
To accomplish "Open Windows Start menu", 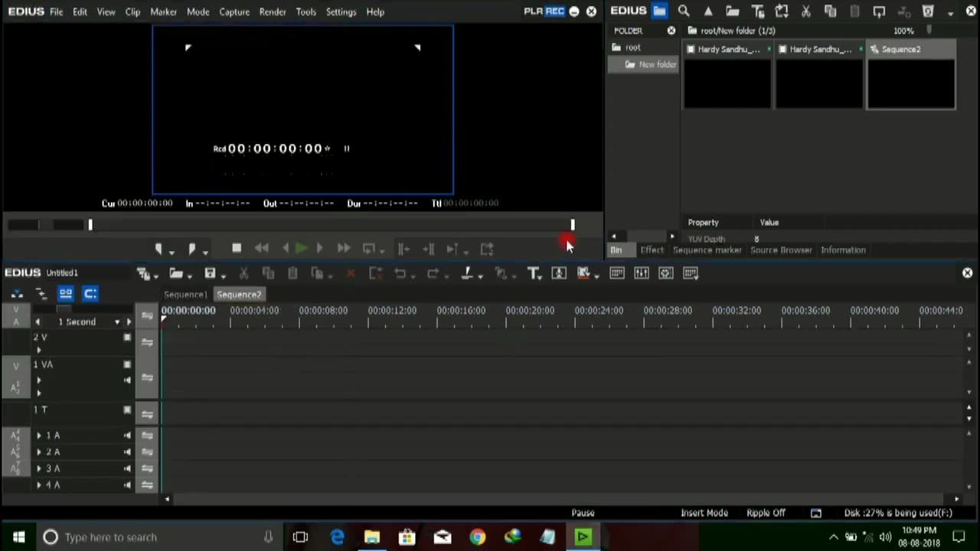I will 18,537.
